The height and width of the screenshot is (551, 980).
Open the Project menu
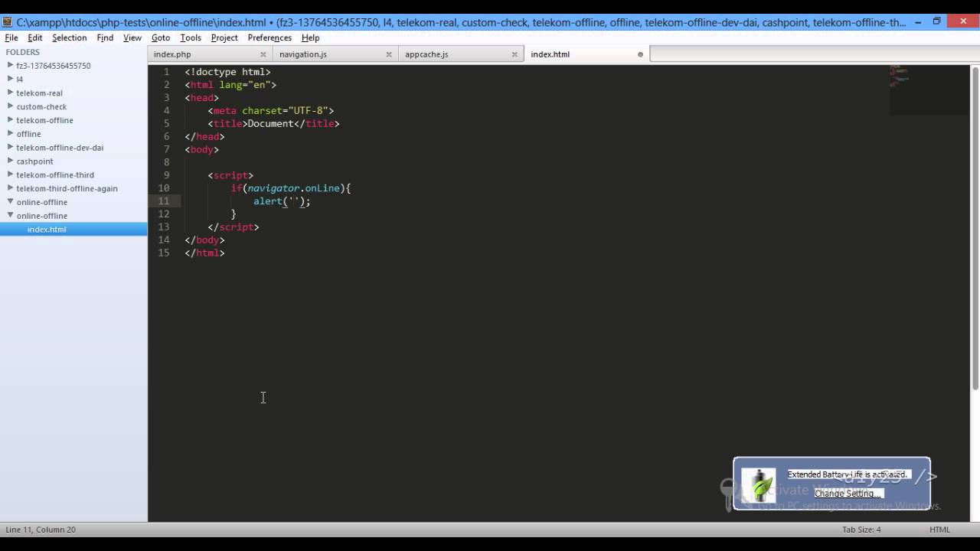coord(224,37)
